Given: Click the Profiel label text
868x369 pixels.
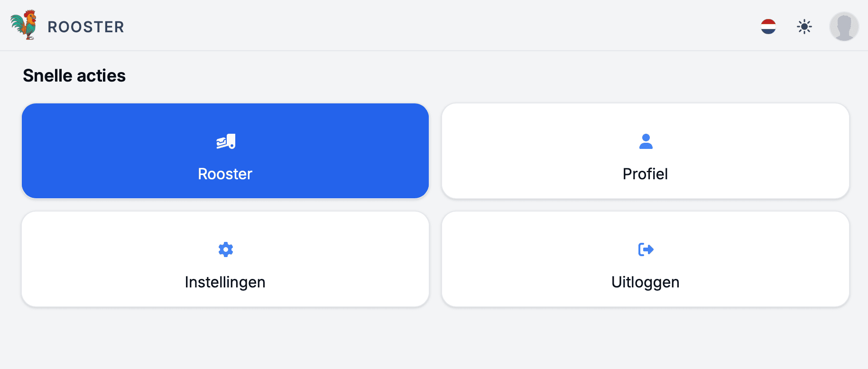Looking at the screenshot, I should pyautogui.click(x=645, y=174).
